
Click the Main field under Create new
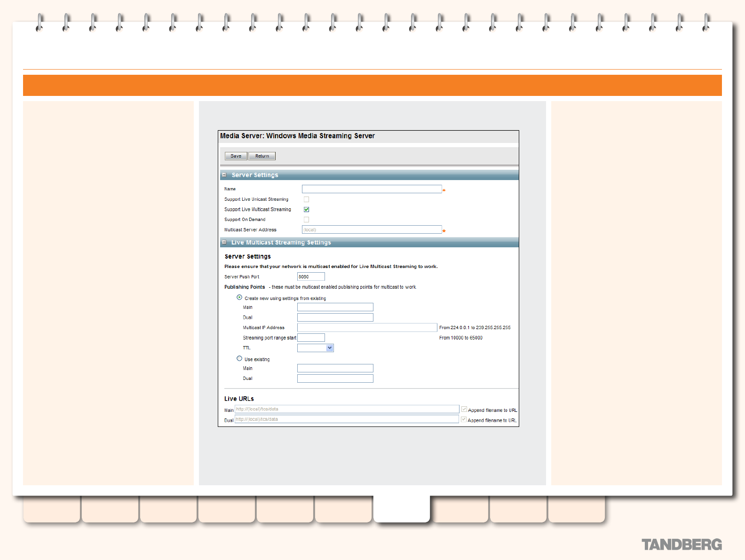(335, 307)
